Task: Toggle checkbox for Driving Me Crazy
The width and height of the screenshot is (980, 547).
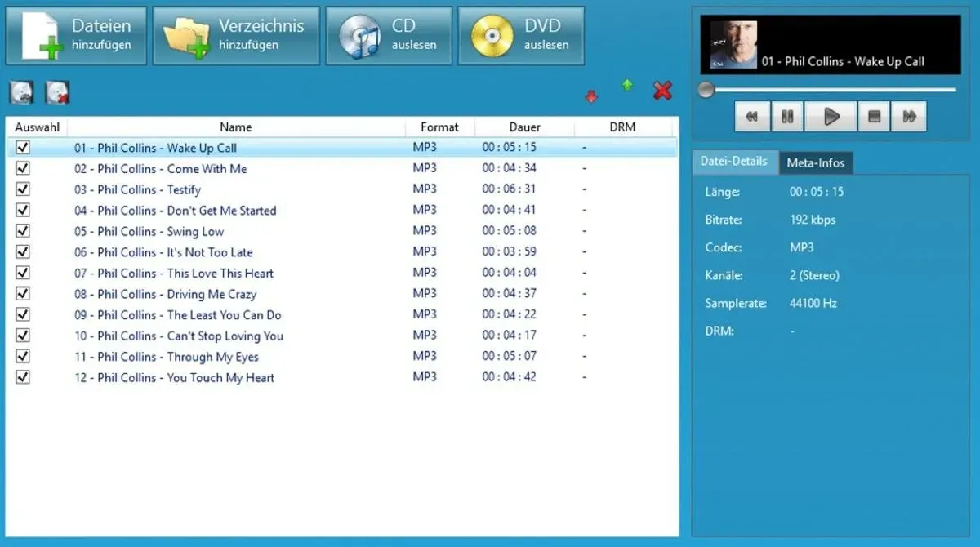Action: (23, 294)
